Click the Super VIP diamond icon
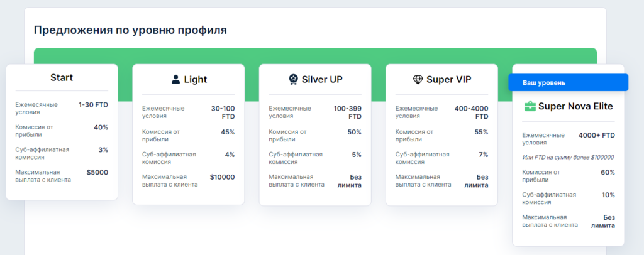Screen dimensions: 644x255 [418, 80]
